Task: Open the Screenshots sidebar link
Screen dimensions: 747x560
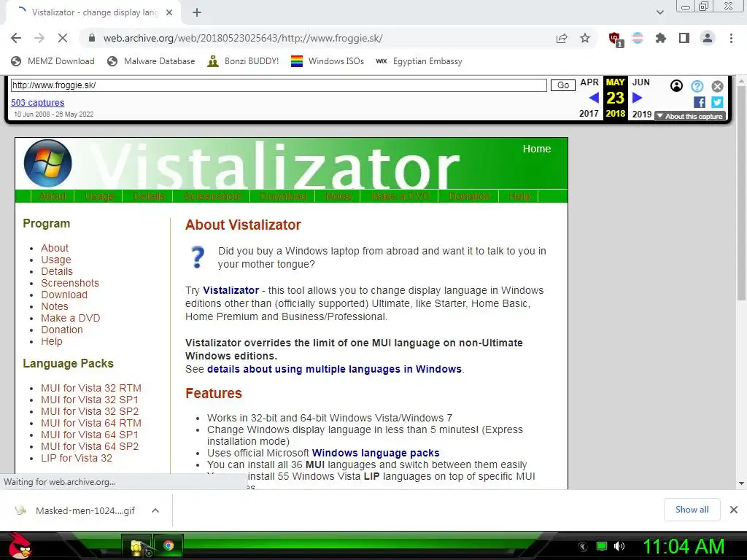Action: (70, 283)
